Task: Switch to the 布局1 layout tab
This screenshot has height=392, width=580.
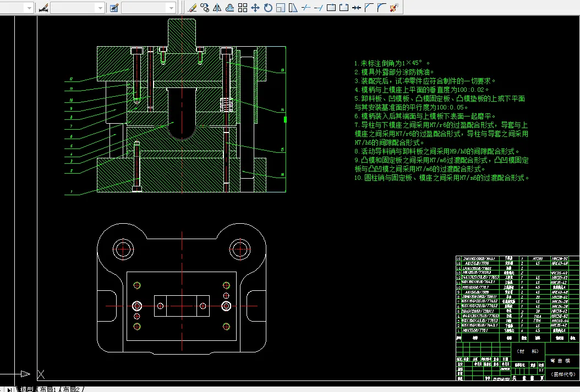Action: click(x=47, y=389)
